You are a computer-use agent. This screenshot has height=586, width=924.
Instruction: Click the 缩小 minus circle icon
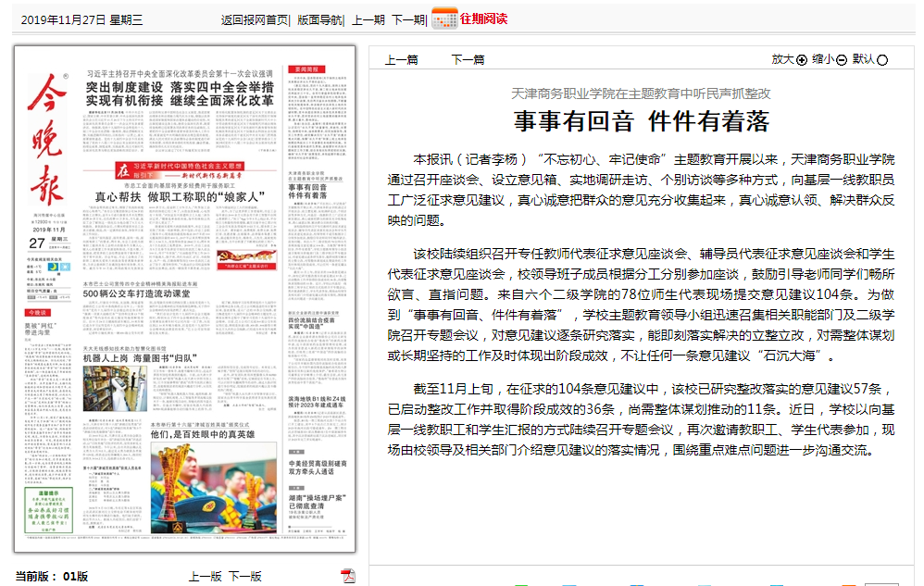[x=842, y=60]
